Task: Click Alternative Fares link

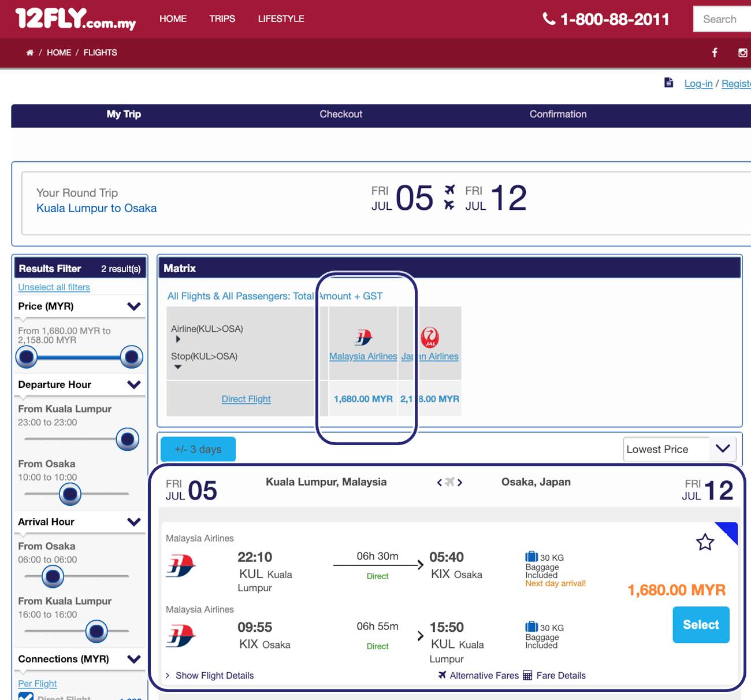Action: coord(484,675)
